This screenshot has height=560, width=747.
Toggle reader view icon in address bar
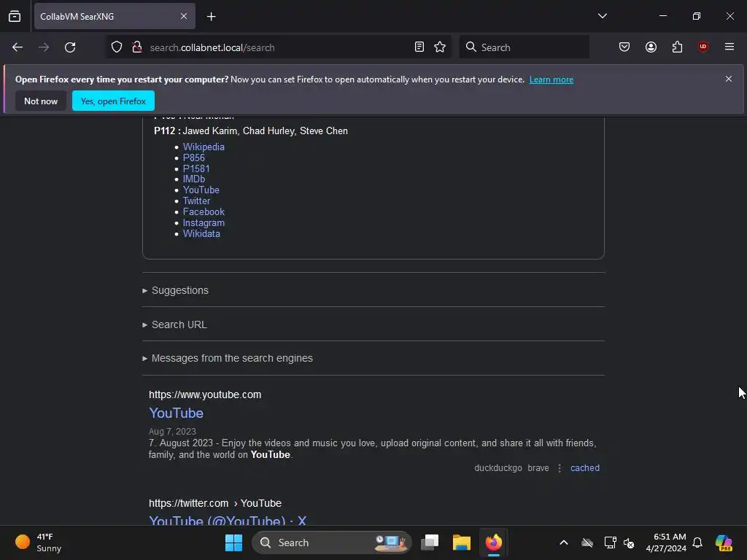tap(419, 47)
